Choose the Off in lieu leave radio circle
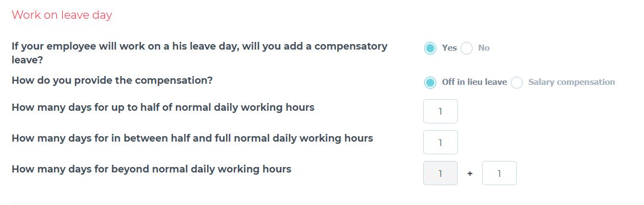644x205 pixels. click(430, 83)
